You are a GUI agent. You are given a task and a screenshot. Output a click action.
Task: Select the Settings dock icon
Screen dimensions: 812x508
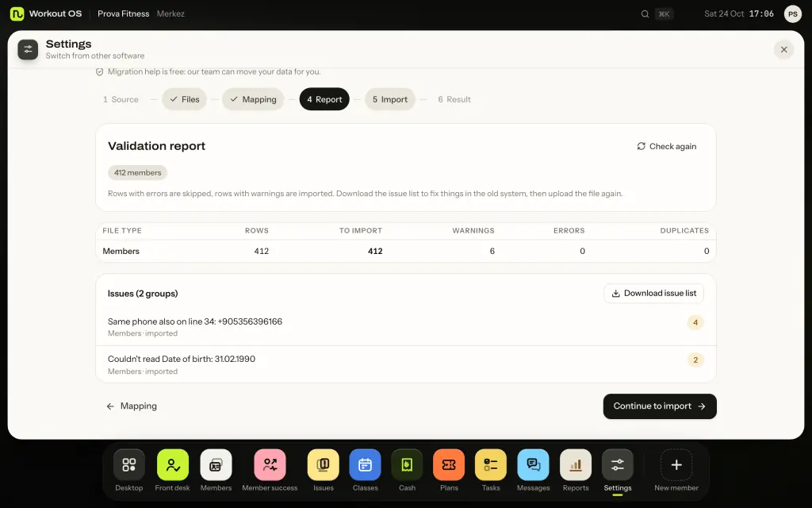[x=618, y=464]
